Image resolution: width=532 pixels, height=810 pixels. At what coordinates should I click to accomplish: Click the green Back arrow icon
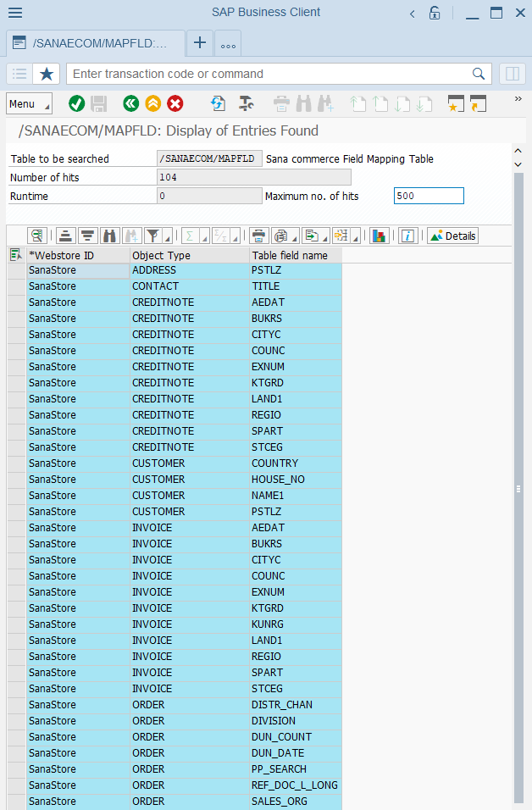tap(130, 103)
